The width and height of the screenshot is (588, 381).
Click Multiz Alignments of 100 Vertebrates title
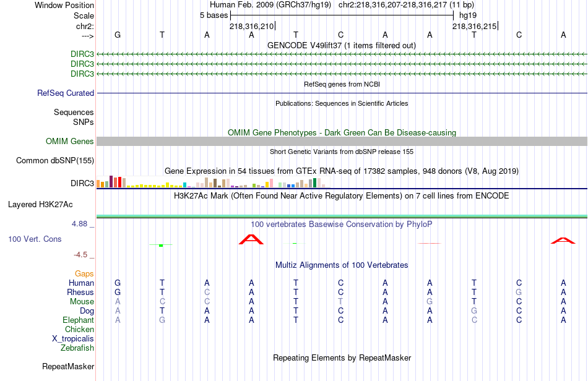(342, 265)
